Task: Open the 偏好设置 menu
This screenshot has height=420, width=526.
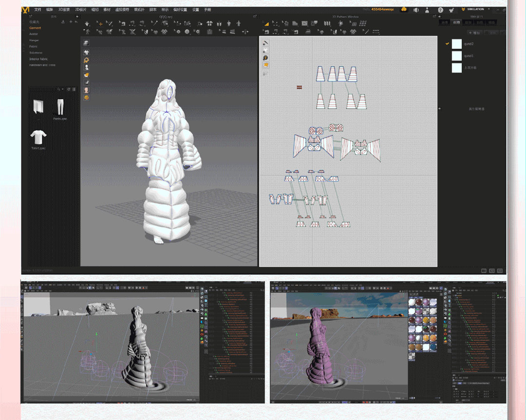Action: point(180,10)
